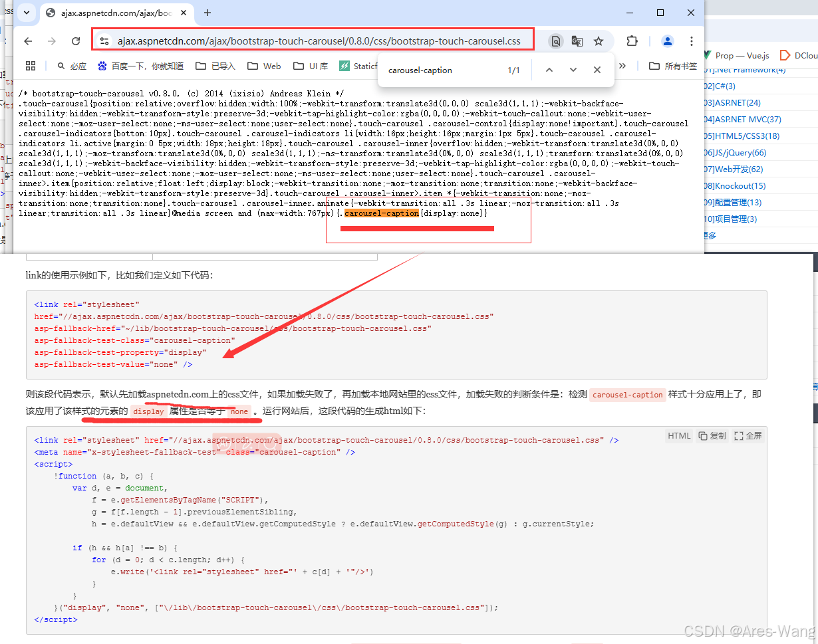Image resolution: width=818 pixels, height=644 pixels.
Task: Reload the page with the refresh icon
Action: [76, 41]
